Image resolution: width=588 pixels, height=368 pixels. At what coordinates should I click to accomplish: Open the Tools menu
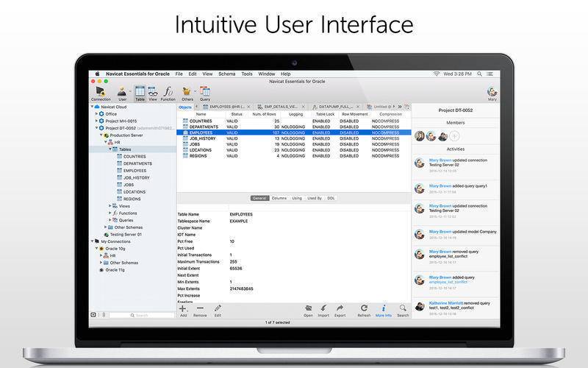pos(247,74)
